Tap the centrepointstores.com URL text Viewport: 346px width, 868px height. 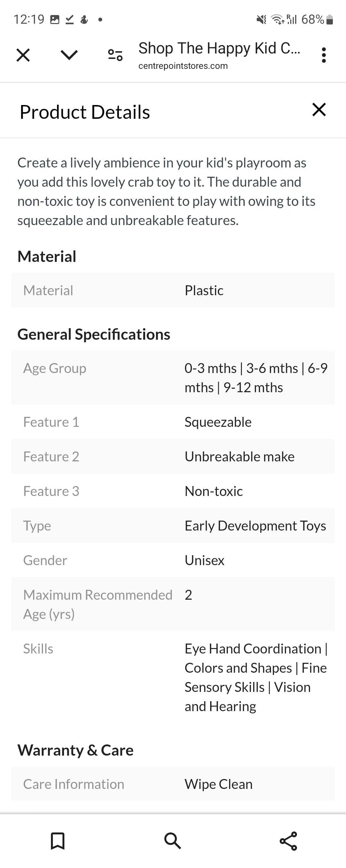[183, 66]
